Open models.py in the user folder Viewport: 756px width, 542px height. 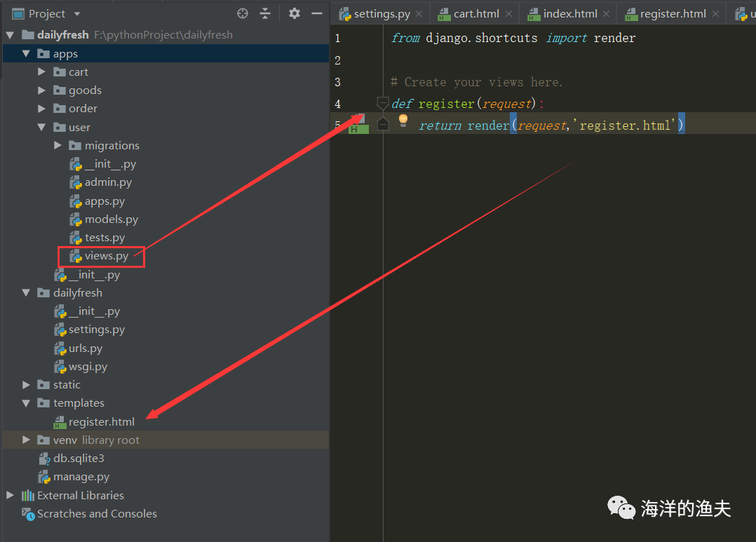pos(112,219)
